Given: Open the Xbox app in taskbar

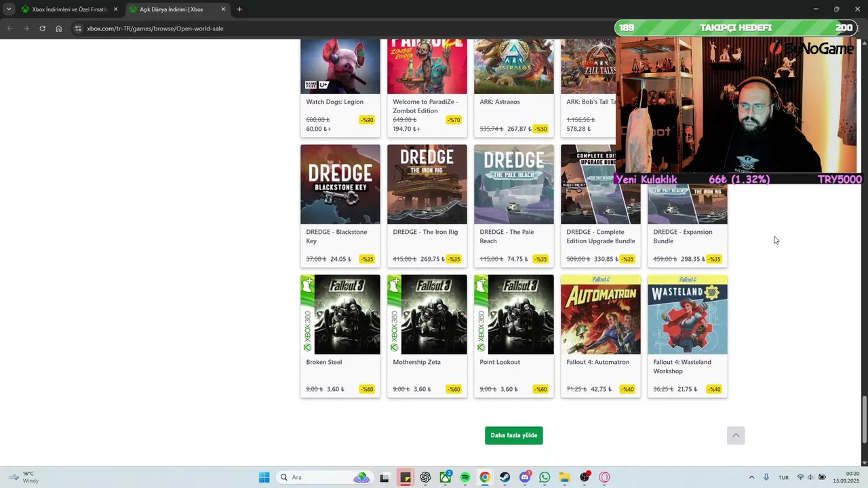Looking at the screenshot, I should [x=446, y=477].
